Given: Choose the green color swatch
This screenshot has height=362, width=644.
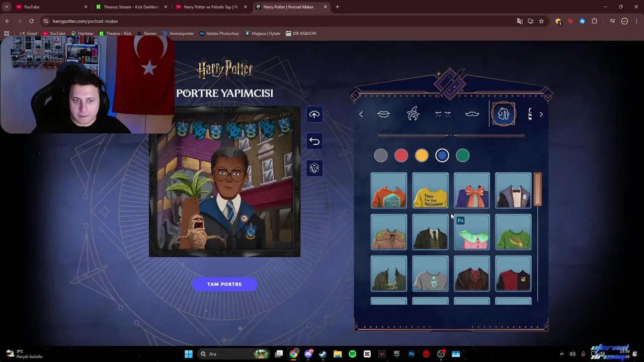Looking at the screenshot, I should 462,156.
